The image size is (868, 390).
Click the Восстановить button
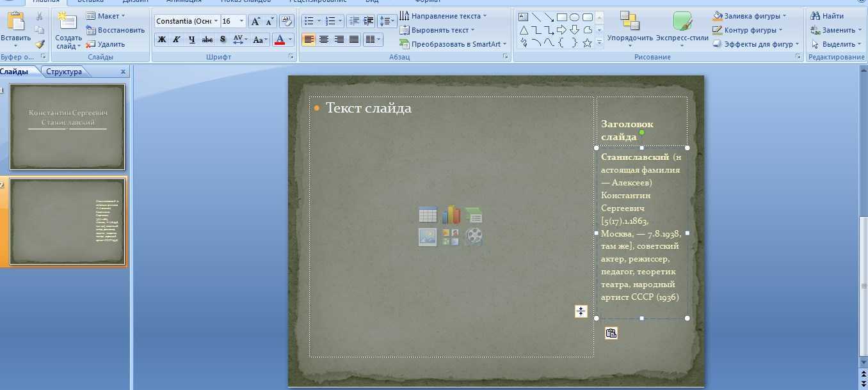click(x=116, y=30)
